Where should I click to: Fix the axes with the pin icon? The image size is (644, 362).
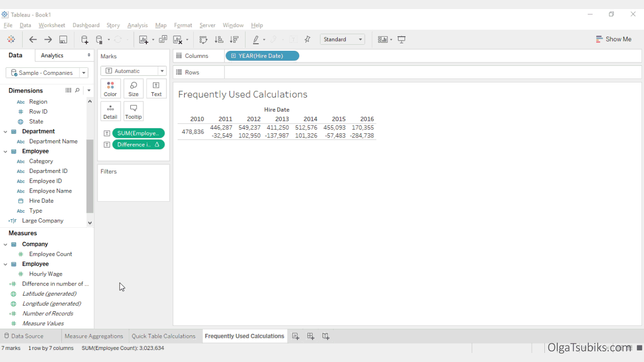(307, 39)
